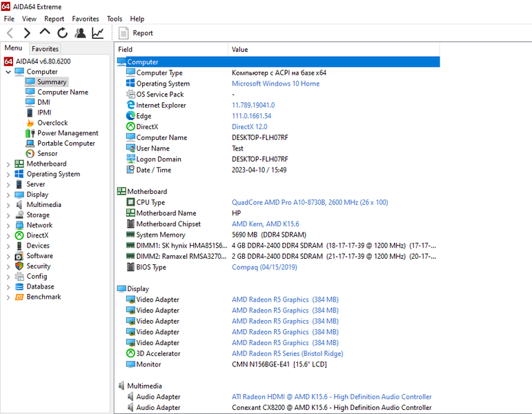Click the Back navigation arrow
The width and height of the screenshot is (532, 414).
pos(10,33)
